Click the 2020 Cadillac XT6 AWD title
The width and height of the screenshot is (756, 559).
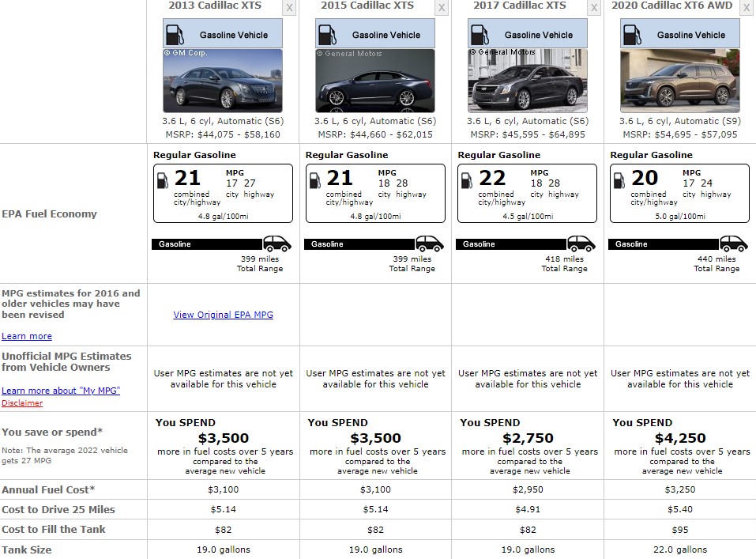point(672,6)
